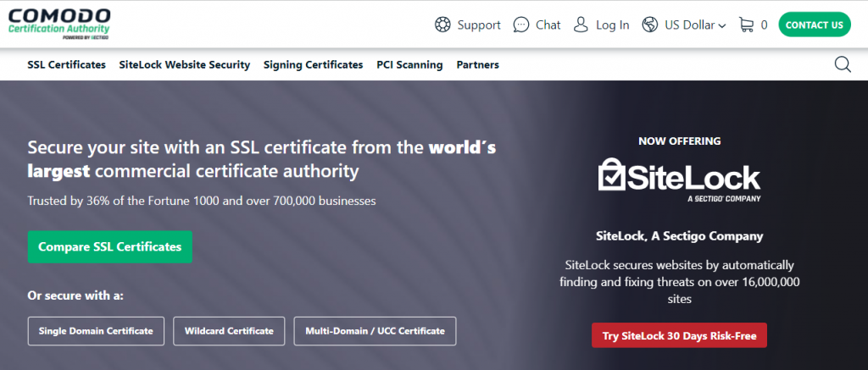The image size is (868, 370).
Task: Pick Multi-Domain / UCC Certificate button
Action: 375,331
